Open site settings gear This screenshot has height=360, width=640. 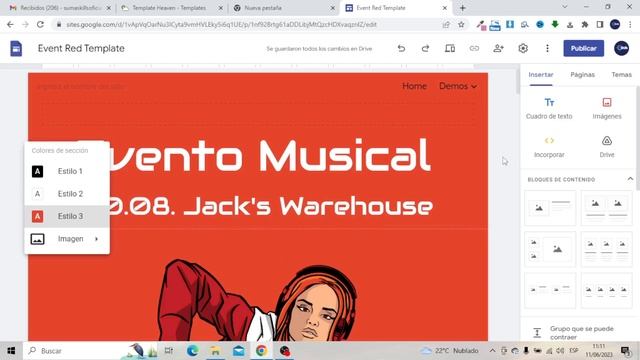pyautogui.click(x=523, y=49)
